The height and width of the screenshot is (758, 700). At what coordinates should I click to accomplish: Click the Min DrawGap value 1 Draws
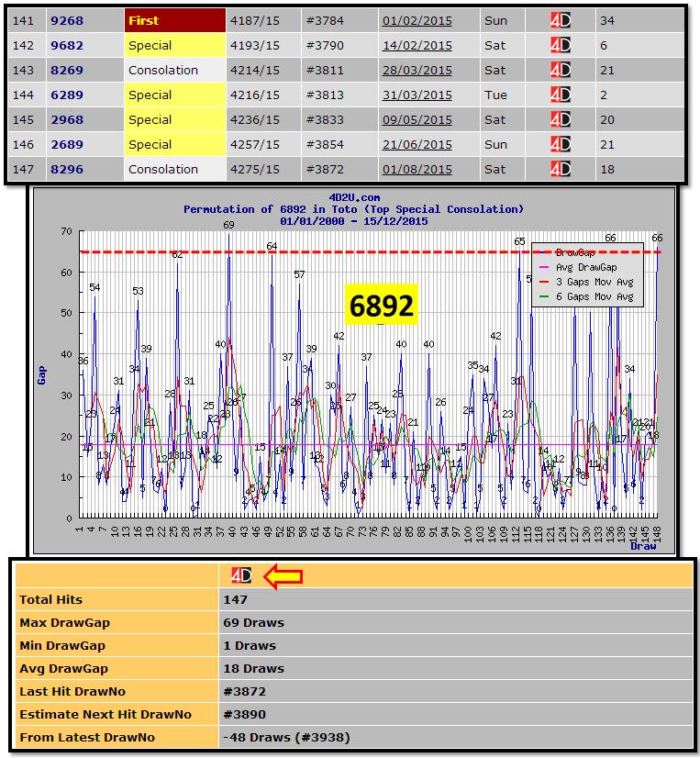click(250, 645)
